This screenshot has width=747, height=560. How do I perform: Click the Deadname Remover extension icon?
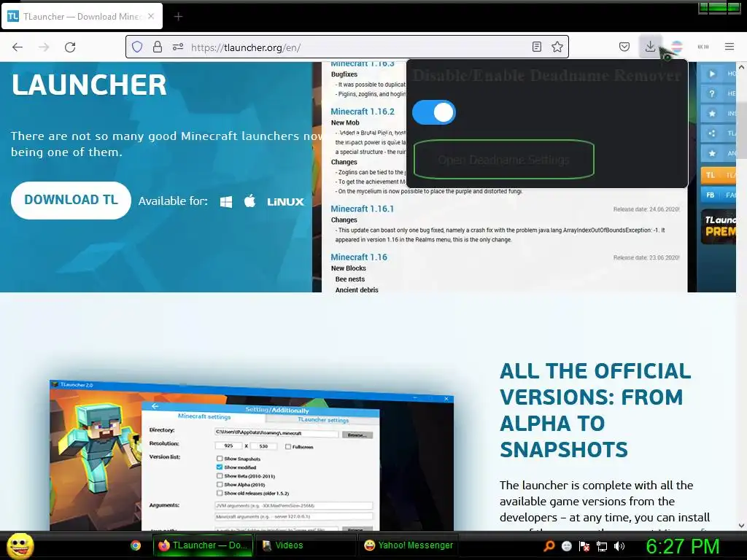tap(676, 47)
